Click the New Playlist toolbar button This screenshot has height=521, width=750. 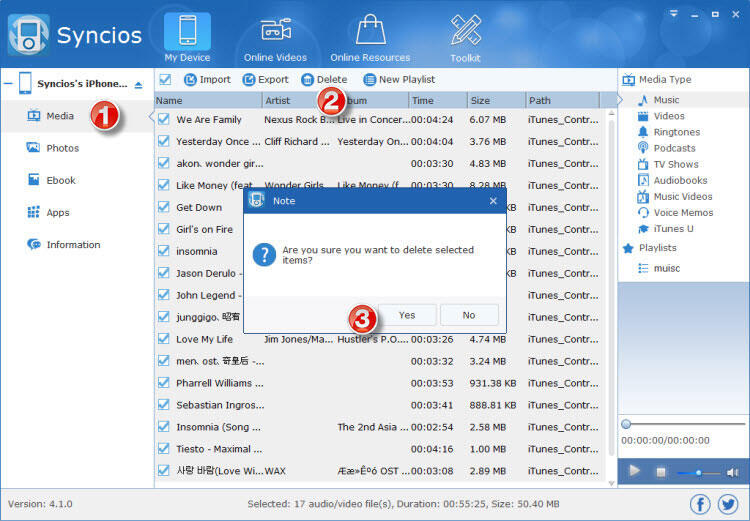(x=399, y=79)
